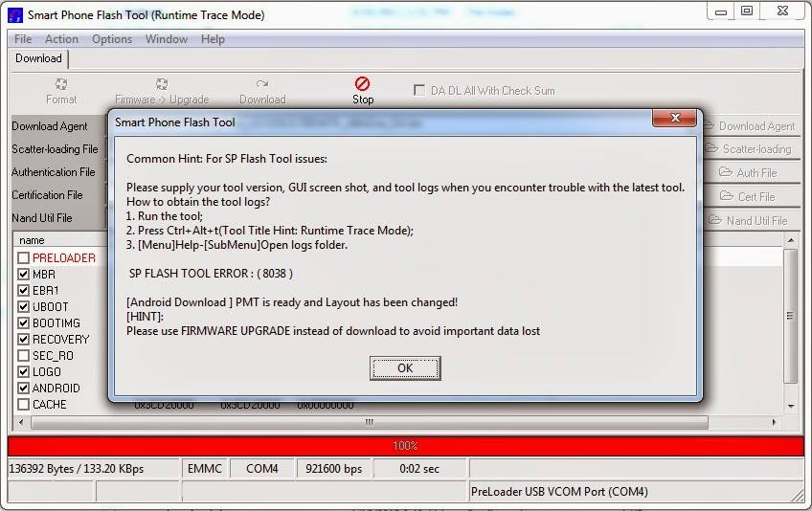Click the red Stop icon
The height and width of the screenshot is (511, 812).
(363, 83)
